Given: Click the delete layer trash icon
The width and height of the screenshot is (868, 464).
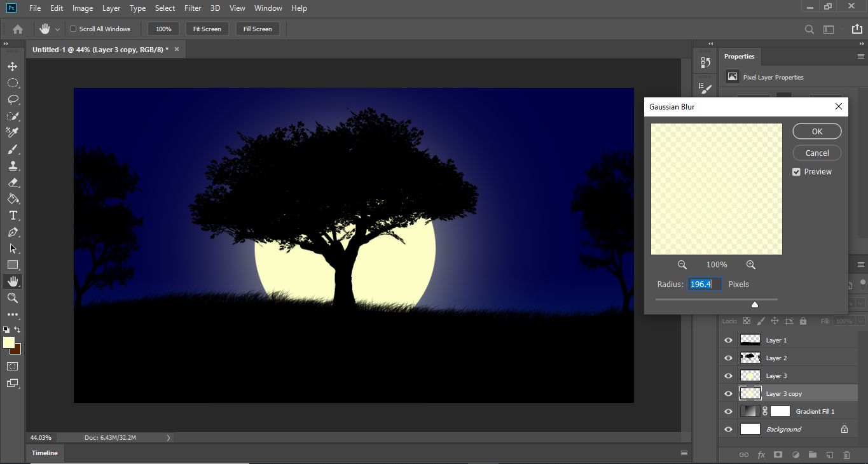Looking at the screenshot, I should pyautogui.click(x=846, y=455).
